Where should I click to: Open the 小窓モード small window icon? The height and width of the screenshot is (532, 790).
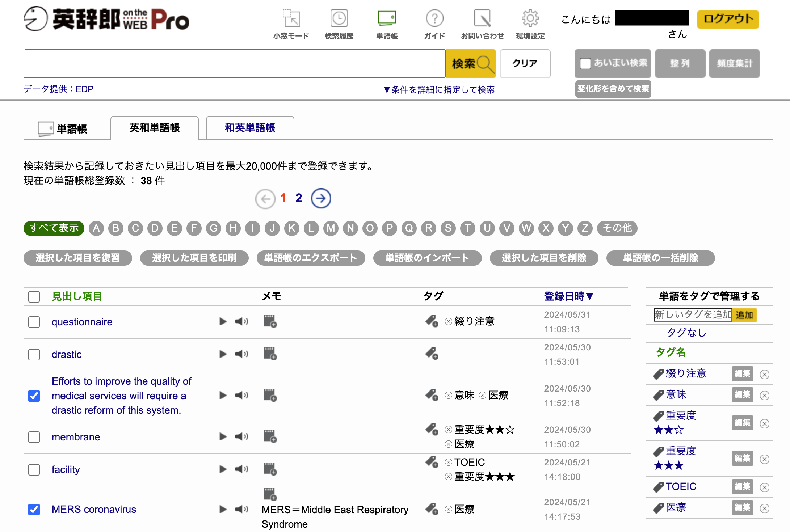(291, 19)
